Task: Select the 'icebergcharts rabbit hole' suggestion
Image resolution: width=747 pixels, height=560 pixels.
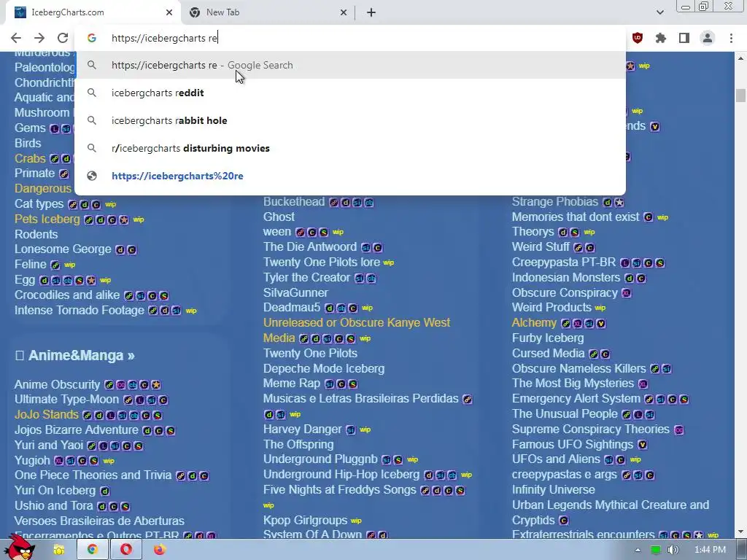Action: [x=350, y=120]
